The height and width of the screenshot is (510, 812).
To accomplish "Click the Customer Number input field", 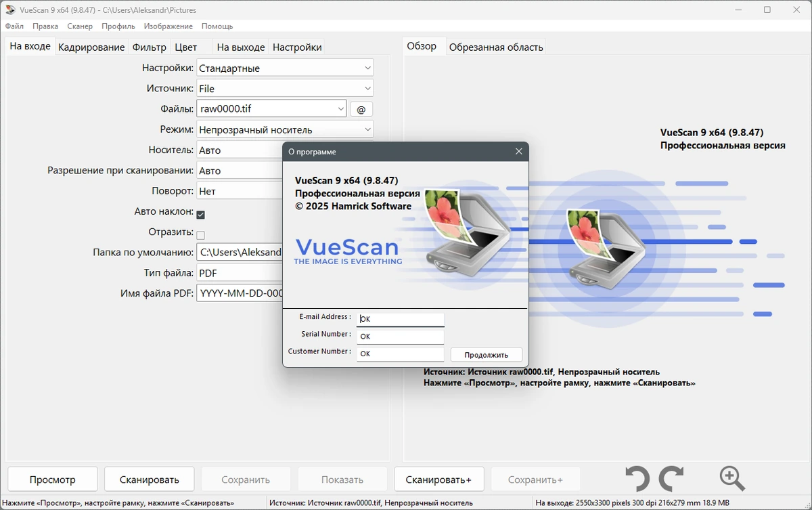I will (x=401, y=354).
